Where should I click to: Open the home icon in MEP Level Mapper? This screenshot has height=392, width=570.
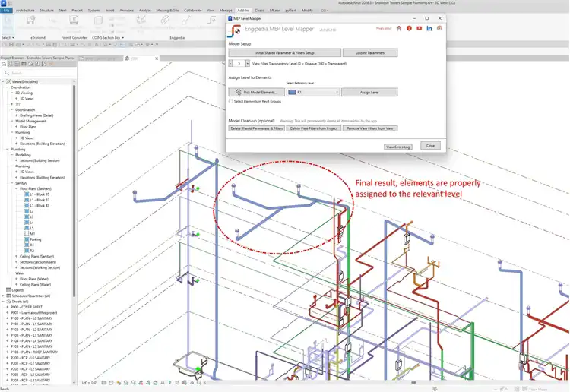(x=399, y=28)
